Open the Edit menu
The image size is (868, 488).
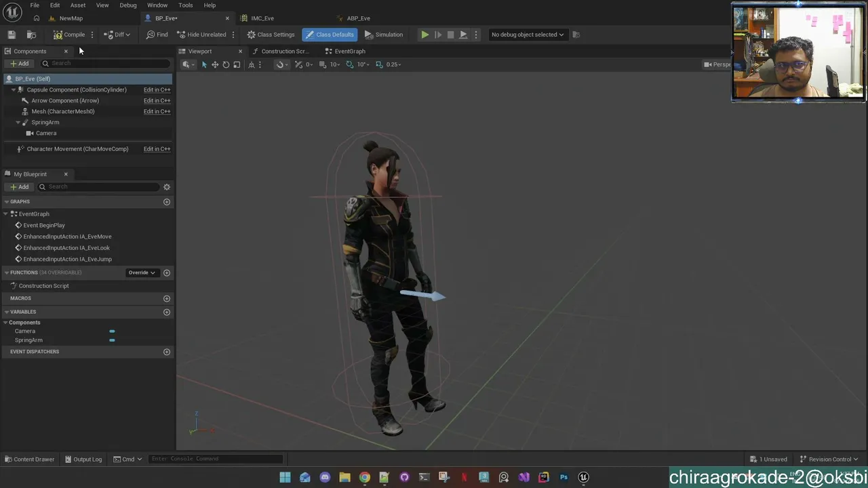[55, 5]
